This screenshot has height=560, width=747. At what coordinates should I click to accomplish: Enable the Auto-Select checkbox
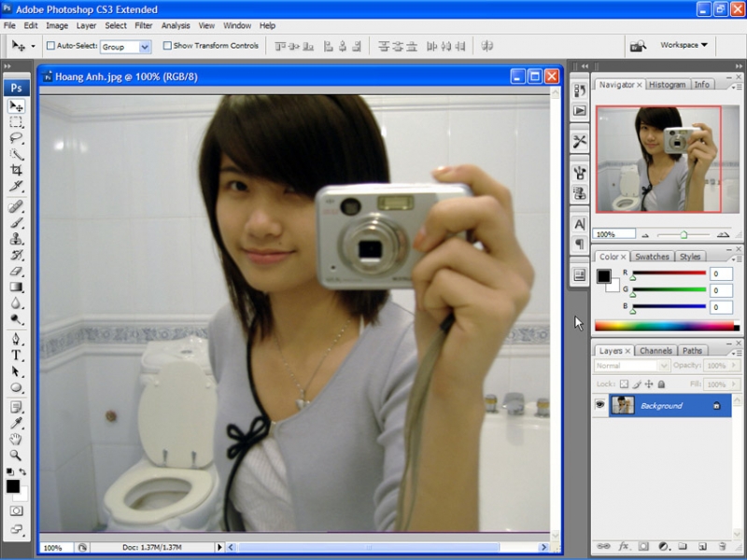pyautogui.click(x=50, y=45)
